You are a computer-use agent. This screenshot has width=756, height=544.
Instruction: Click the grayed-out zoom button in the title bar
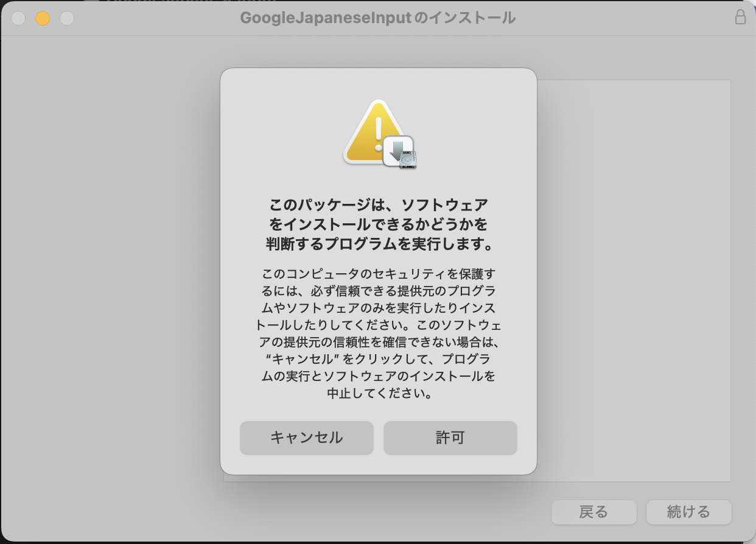tap(67, 18)
